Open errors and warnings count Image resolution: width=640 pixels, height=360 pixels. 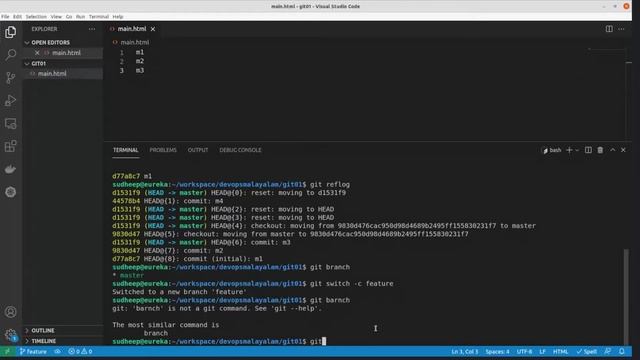click(80, 352)
